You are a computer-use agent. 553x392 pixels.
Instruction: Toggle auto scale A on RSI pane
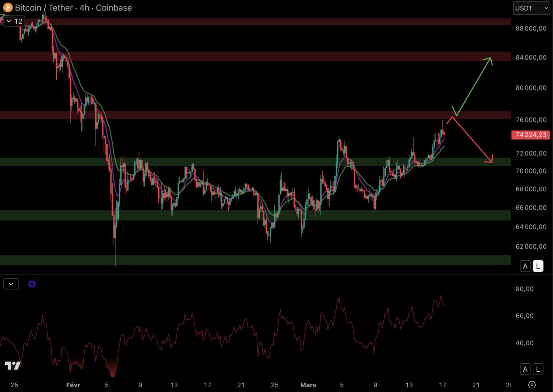click(525, 369)
